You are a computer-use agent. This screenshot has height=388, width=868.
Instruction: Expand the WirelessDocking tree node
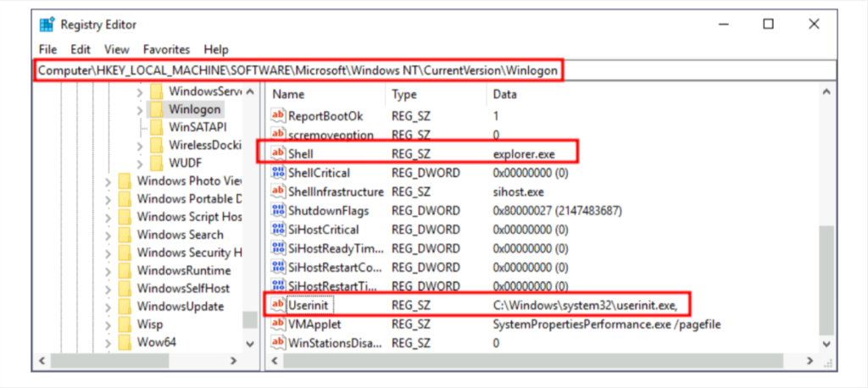[139, 145]
